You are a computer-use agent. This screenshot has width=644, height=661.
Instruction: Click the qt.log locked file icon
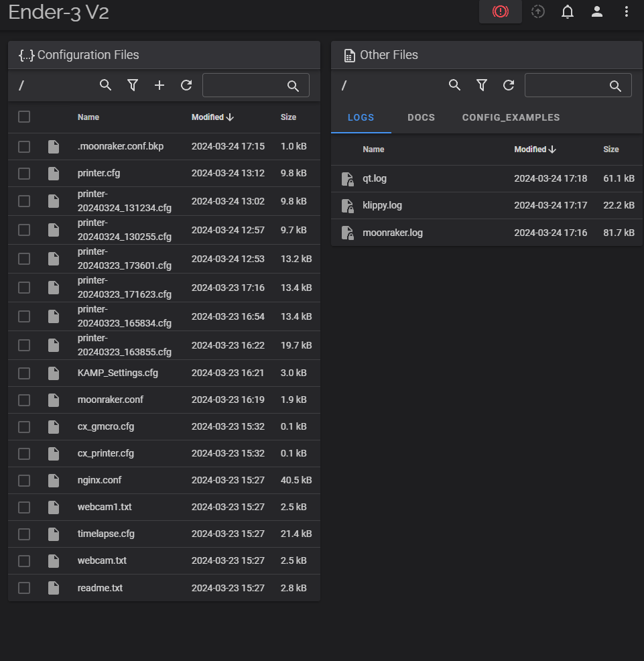(347, 179)
